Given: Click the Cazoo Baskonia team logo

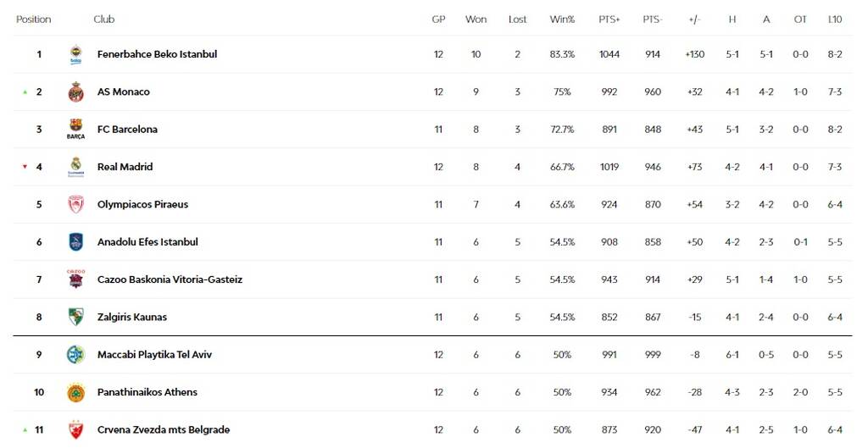Looking at the screenshot, I should point(75,279).
